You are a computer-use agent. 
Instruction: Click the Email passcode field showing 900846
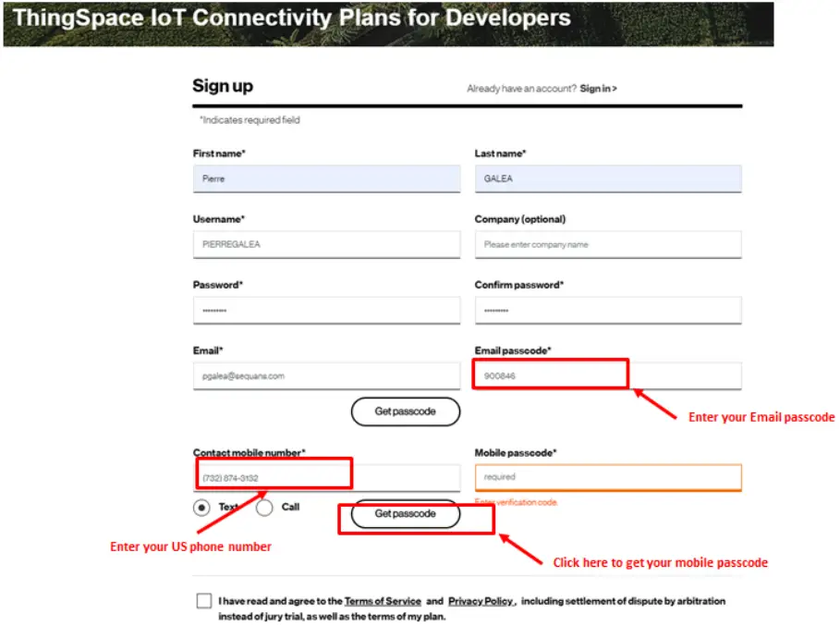point(550,374)
